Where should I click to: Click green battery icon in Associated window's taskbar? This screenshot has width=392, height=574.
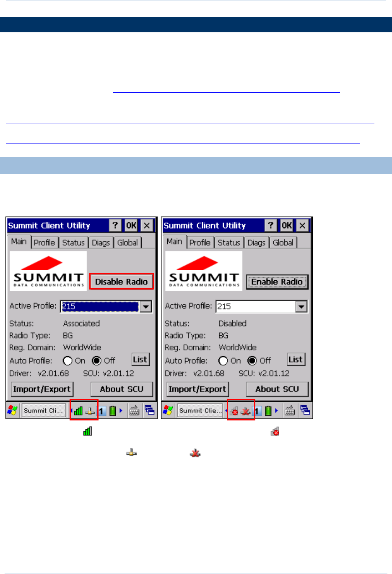(x=112, y=410)
